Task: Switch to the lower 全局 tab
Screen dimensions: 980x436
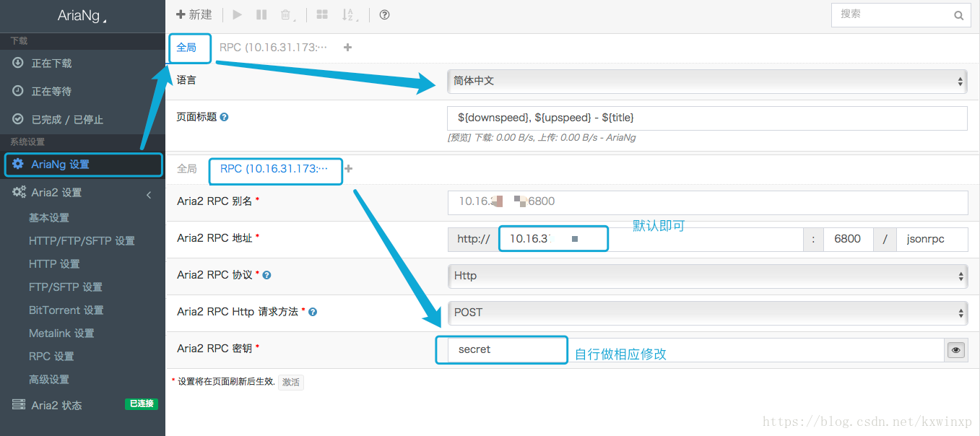Action: tap(186, 169)
